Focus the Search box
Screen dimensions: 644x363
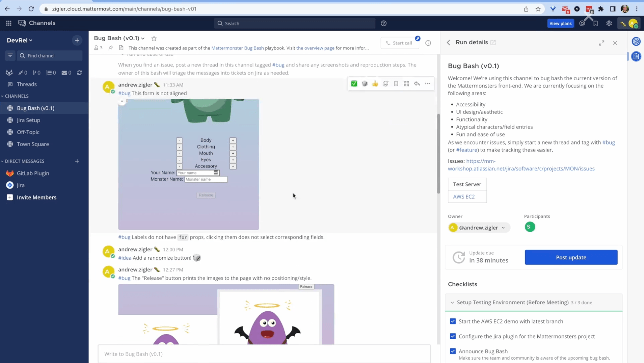click(x=294, y=23)
